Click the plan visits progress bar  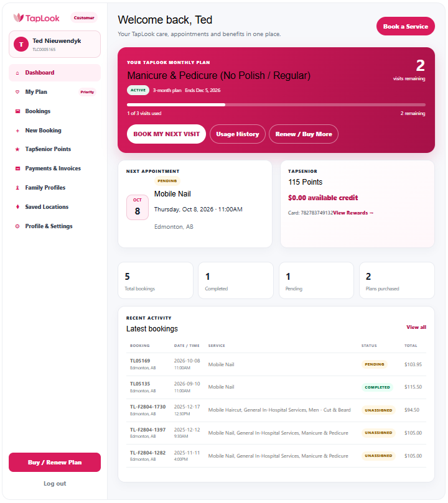(276, 104)
